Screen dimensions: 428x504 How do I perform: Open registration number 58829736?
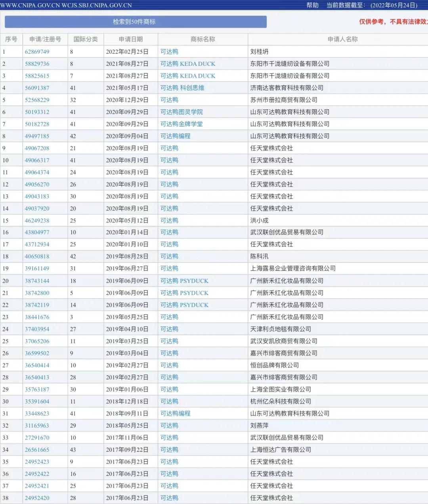[x=37, y=64]
